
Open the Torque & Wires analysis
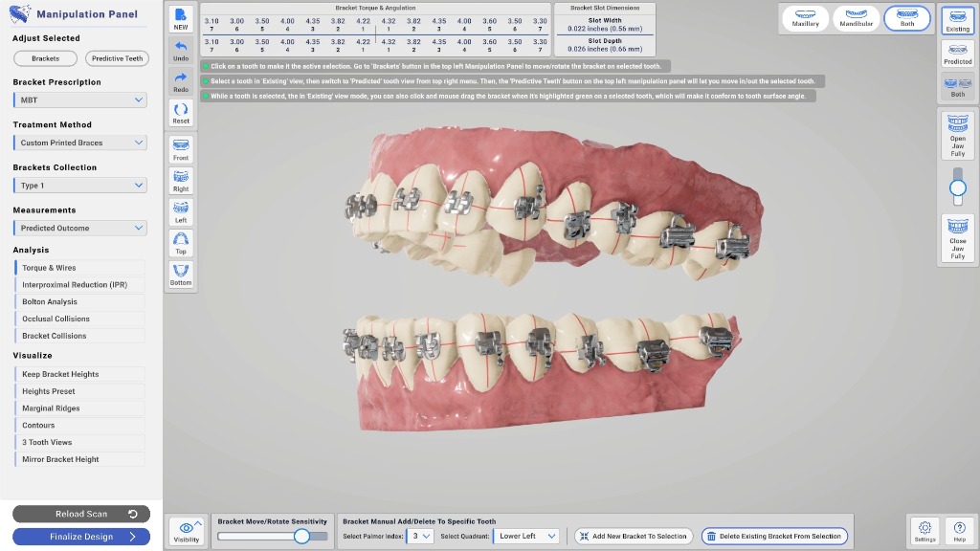(x=80, y=267)
